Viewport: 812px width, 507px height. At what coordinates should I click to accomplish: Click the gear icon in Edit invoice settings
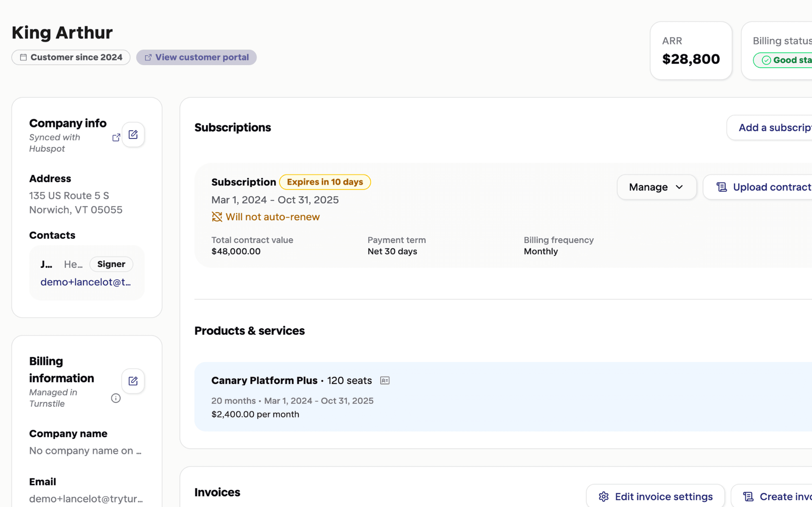(x=604, y=497)
